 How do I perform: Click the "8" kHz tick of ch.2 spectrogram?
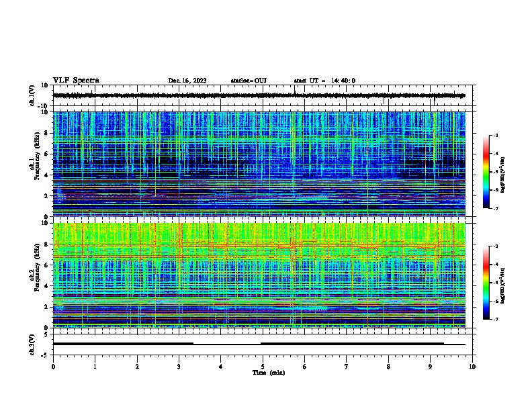tap(47, 244)
